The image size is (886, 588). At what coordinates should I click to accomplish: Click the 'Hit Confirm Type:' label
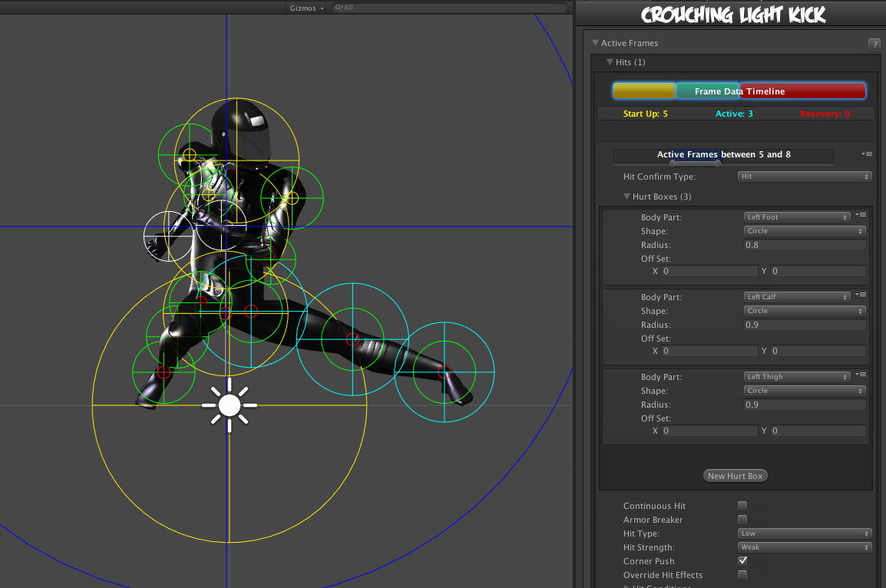pyautogui.click(x=659, y=177)
